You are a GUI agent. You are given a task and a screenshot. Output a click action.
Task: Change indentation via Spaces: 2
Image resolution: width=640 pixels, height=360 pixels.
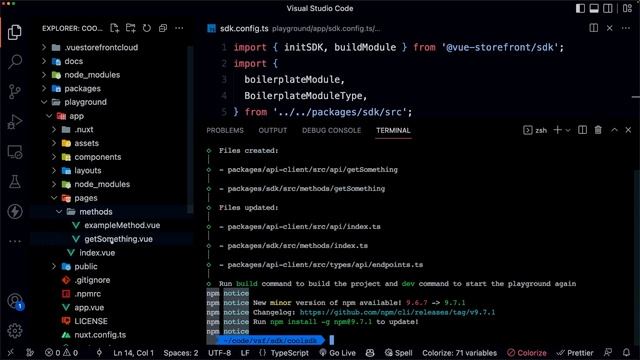[x=181, y=353]
